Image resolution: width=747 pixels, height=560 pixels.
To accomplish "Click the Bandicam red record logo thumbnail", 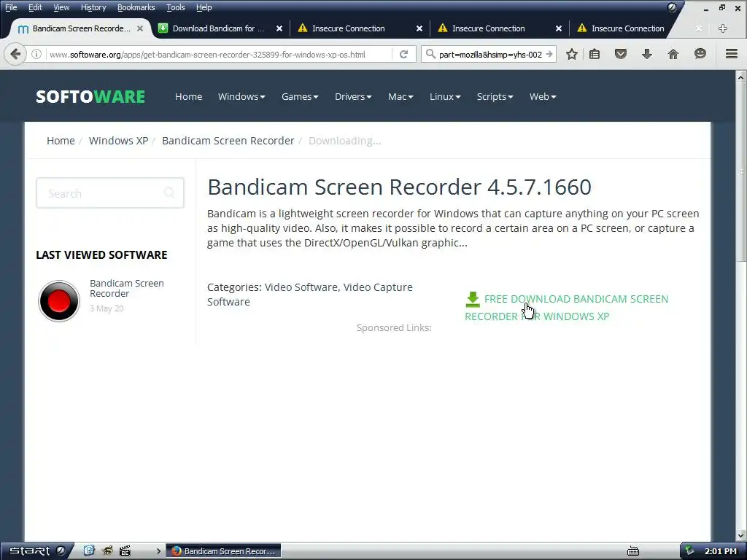I will point(59,301).
